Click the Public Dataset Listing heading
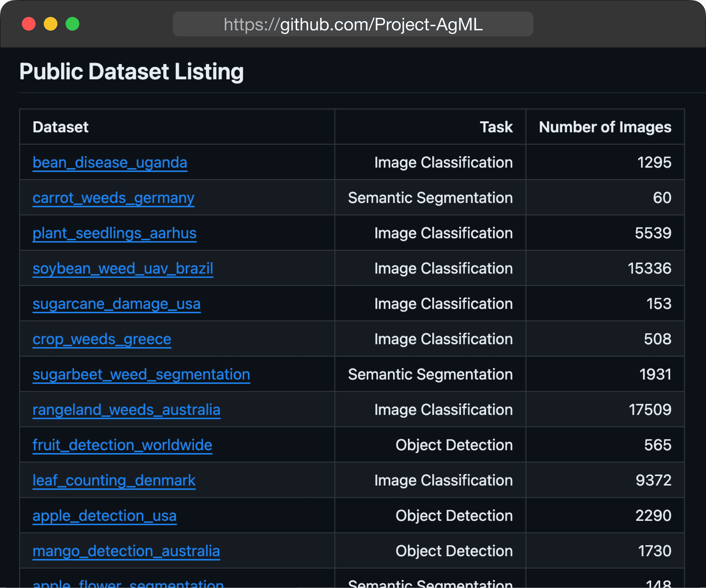This screenshot has width=706, height=588. [x=131, y=72]
